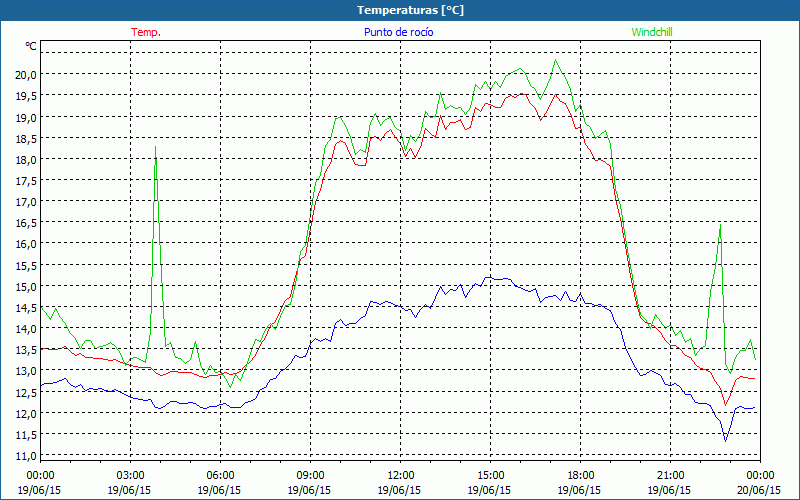Click the '13,0' y-axis value
The image size is (800, 500).
pos(27,371)
